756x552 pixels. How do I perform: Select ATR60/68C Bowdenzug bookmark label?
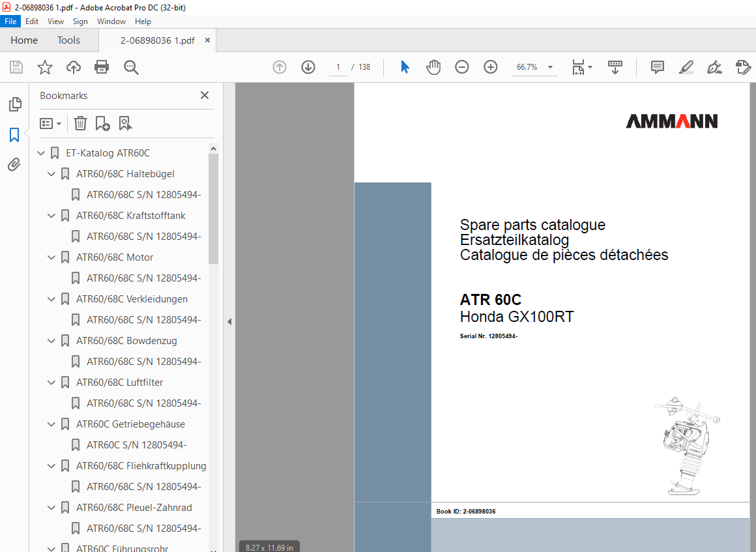(x=126, y=341)
